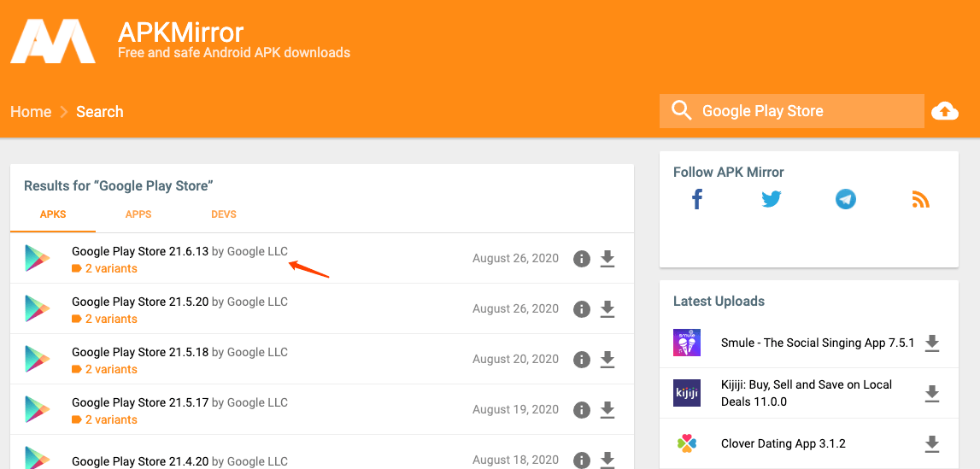Click the Kijiji app thumbnail
Screen dimensions: 980x469
(x=687, y=394)
